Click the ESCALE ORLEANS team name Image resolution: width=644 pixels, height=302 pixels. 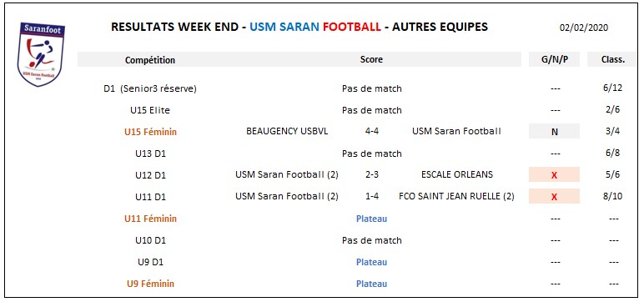[456, 174]
